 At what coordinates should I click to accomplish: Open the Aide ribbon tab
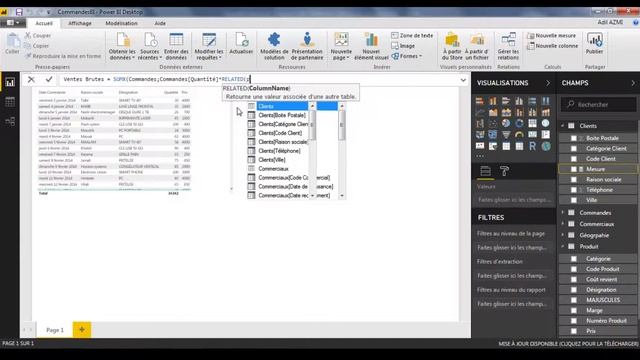[x=160, y=23]
